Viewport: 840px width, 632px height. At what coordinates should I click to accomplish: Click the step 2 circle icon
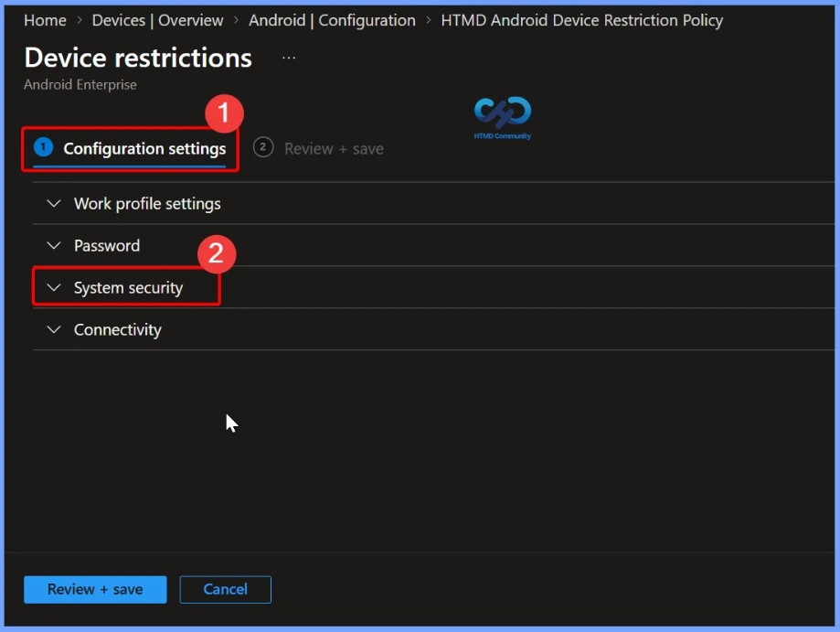(263, 147)
